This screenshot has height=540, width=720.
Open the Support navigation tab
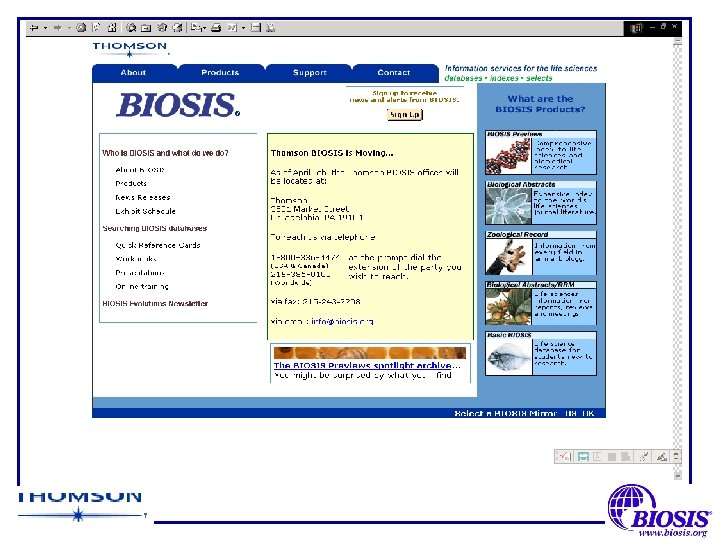coord(310,73)
